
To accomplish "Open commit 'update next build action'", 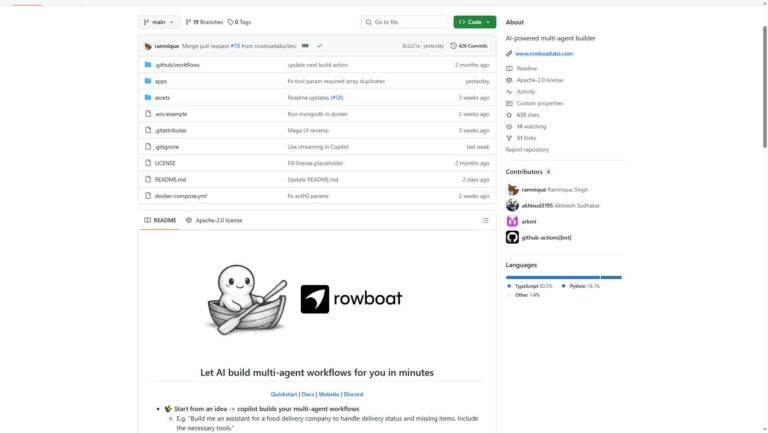I will (317, 65).
